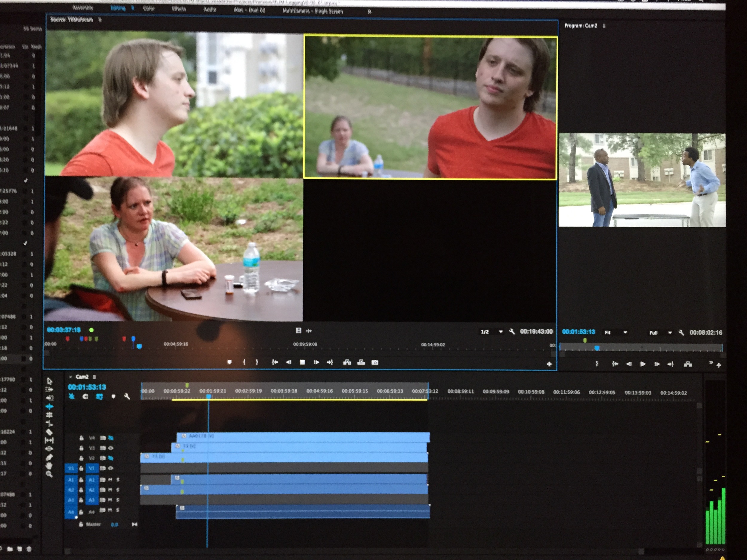The height and width of the screenshot is (560, 747).
Task: Open Source monitor 1/2 resolution dropdown
Action: point(500,332)
